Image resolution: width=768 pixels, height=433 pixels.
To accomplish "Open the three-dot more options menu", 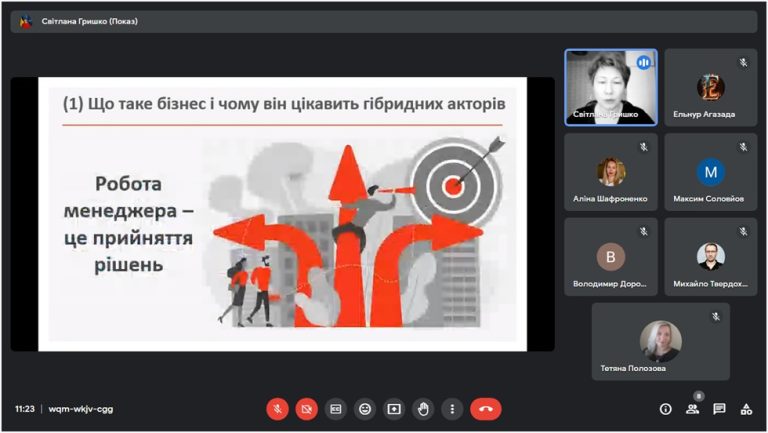I will point(452,409).
